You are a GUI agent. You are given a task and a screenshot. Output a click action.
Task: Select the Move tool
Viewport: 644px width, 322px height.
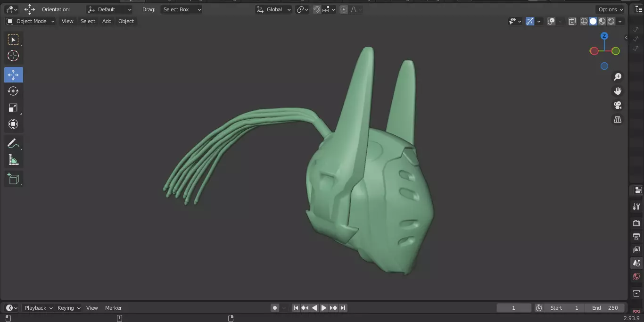[13, 74]
